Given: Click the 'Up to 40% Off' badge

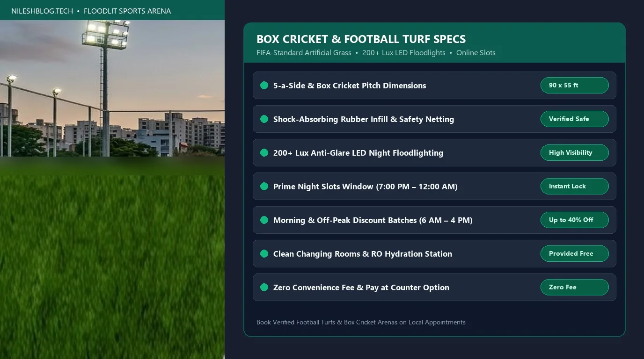Looking at the screenshot, I should [574, 220].
